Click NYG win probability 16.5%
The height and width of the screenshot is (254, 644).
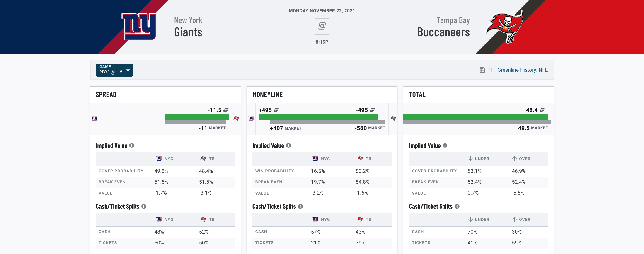pos(318,171)
